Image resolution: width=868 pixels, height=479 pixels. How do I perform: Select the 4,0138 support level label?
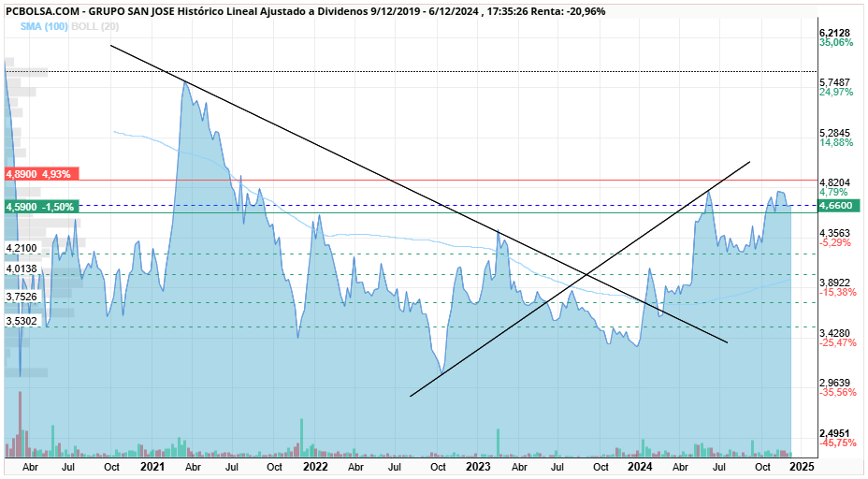[22, 269]
